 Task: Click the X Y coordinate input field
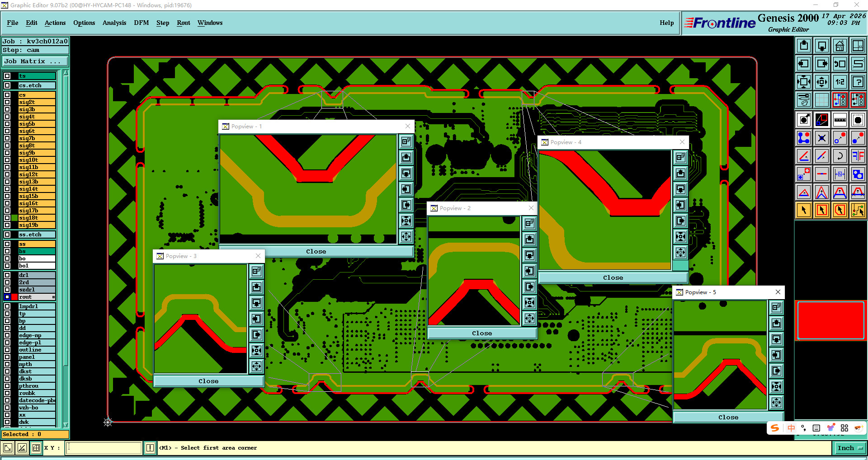(x=104, y=448)
